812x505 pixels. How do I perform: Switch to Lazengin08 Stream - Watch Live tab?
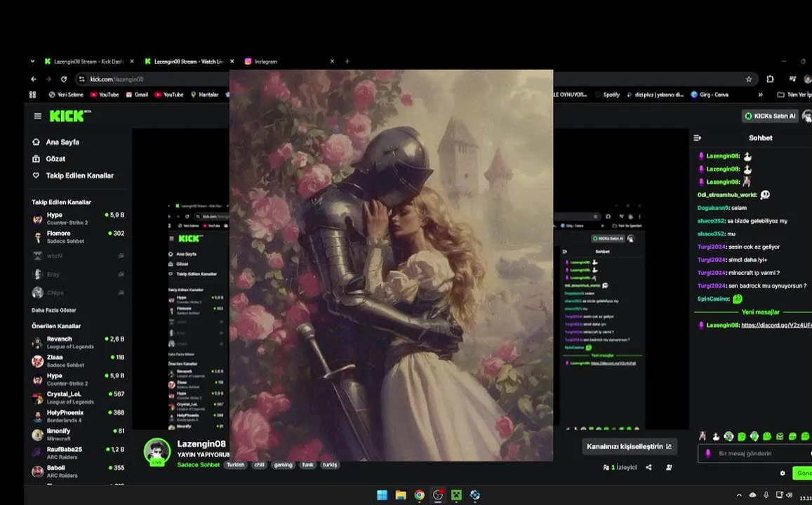[x=189, y=61]
